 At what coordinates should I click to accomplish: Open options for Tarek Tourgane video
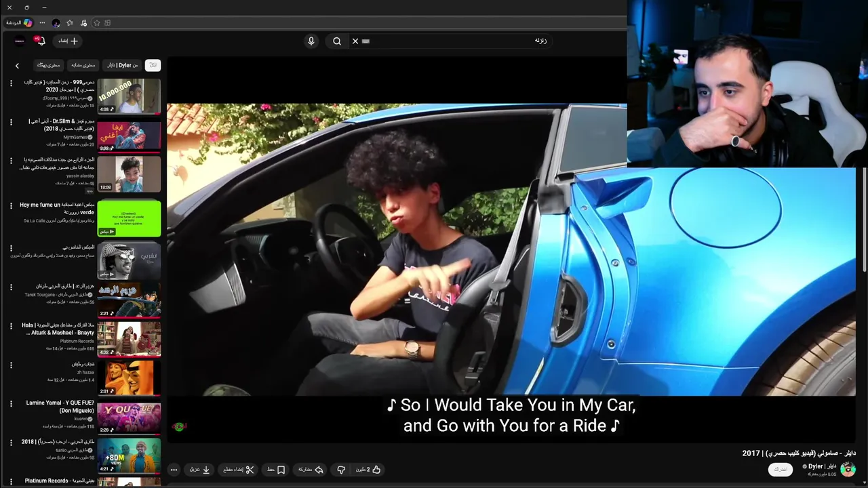(11, 287)
